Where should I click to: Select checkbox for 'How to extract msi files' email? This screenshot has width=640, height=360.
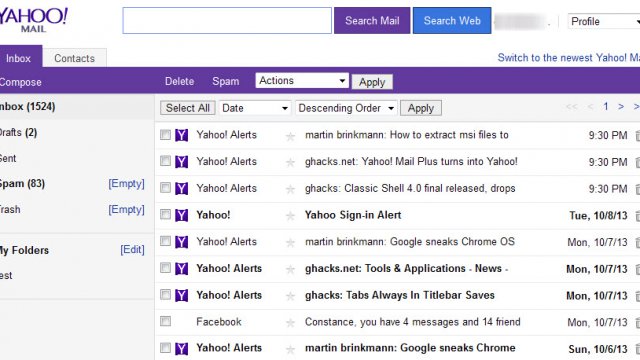click(165, 134)
